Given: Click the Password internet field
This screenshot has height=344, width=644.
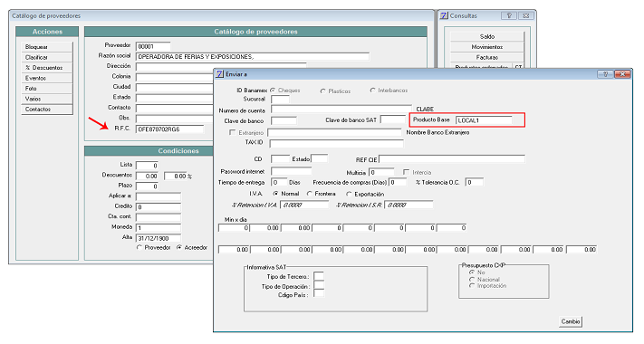Looking at the screenshot, I should (291, 171).
